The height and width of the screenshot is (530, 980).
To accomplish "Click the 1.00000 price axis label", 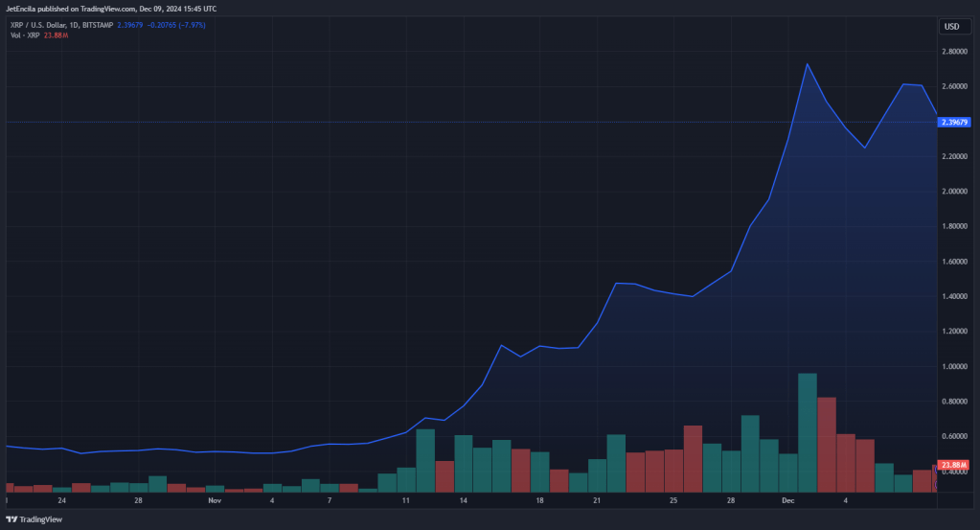I will coord(954,366).
